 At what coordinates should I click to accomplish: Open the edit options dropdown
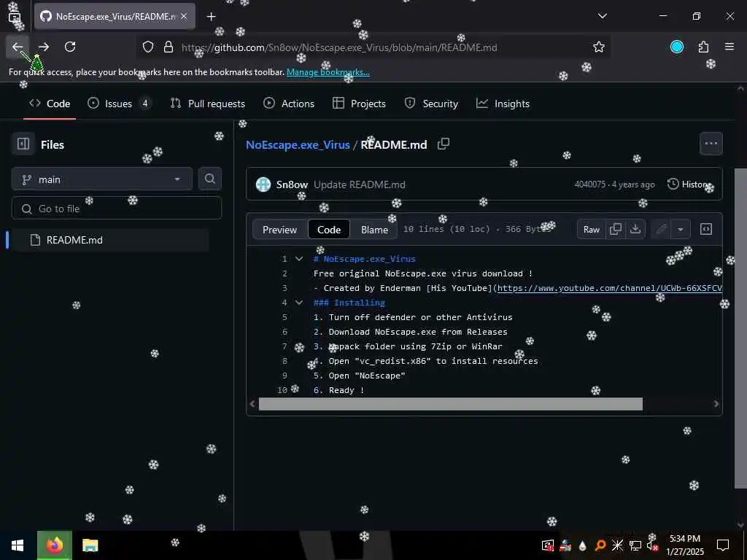click(681, 229)
